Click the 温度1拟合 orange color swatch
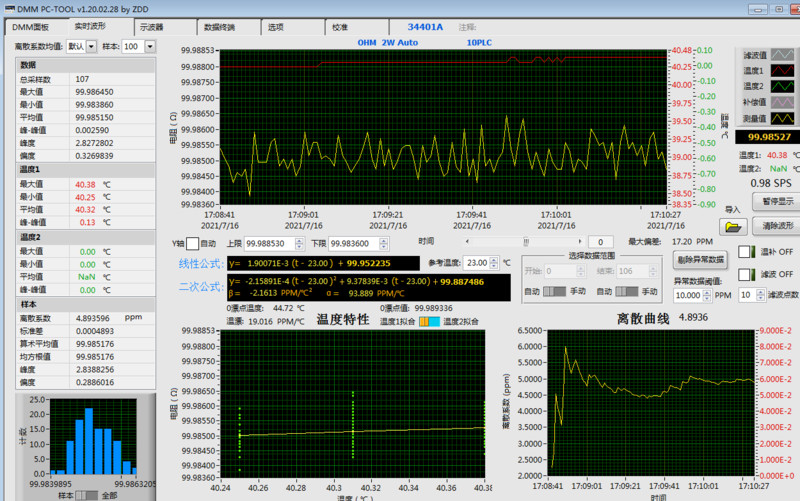Screen dimensions: 800x501 (x=423, y=322)
